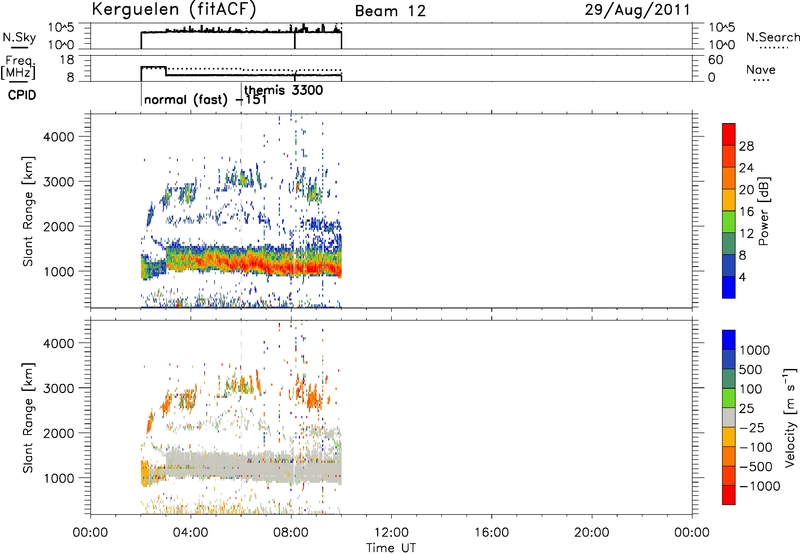Click the gray segment of velocity colorbar
The image size is (800, 554).
[x=729, y=417]
